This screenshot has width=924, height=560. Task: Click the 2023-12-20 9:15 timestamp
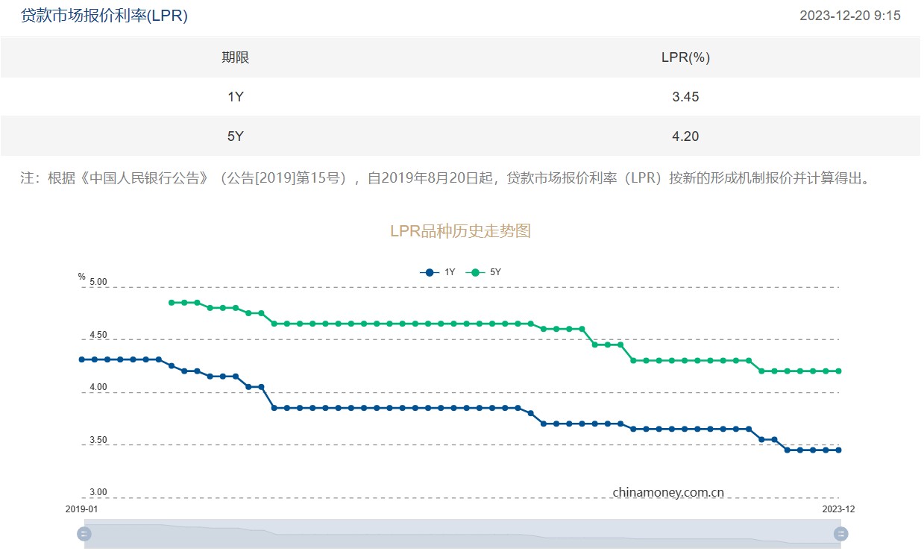coord(849,16)
